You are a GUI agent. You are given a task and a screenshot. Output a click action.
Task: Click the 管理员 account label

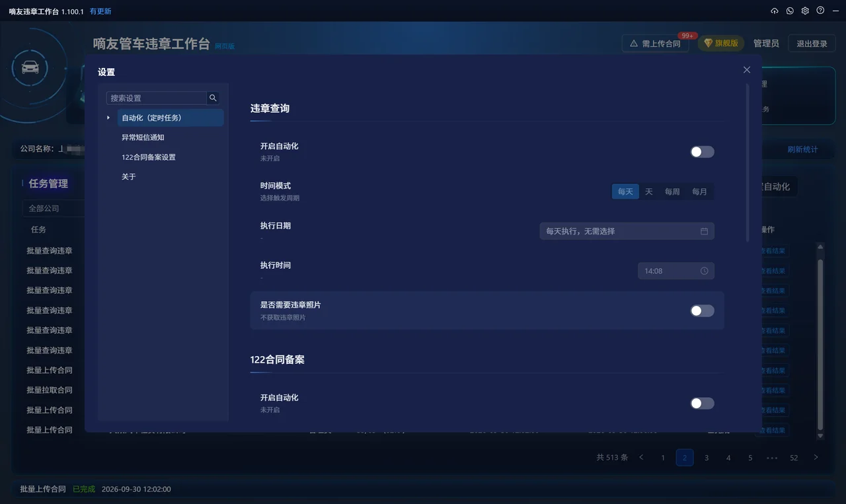pos(766,44)
